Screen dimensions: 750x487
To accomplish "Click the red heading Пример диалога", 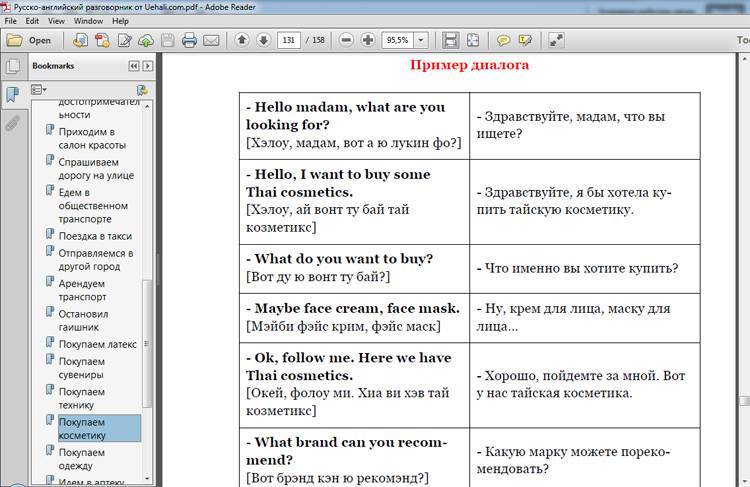I will coord(469,65).
